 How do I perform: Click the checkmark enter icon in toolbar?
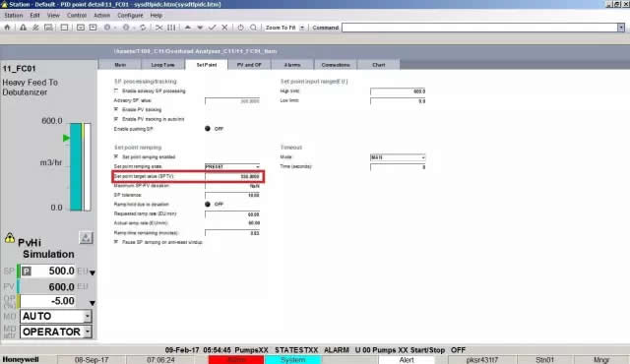click(213, 28)
